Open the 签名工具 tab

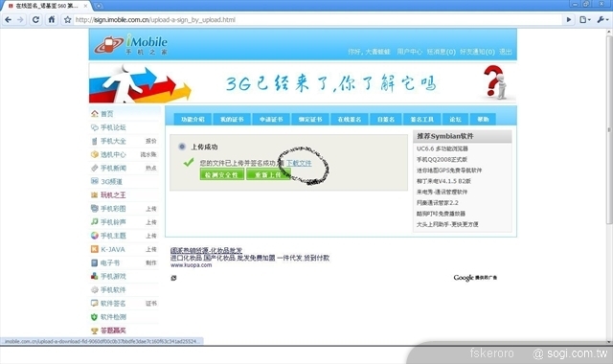422,119
